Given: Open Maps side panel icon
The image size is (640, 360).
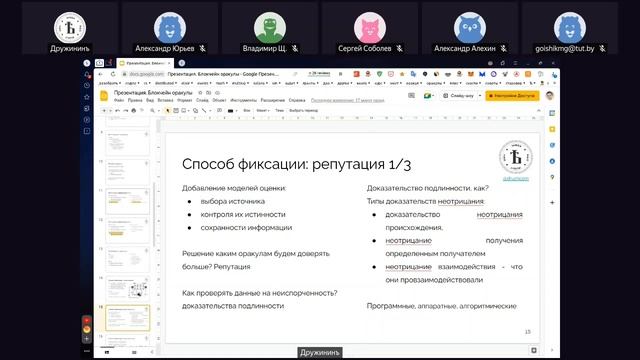Looking at the screenshot, I should coord(552,177).
